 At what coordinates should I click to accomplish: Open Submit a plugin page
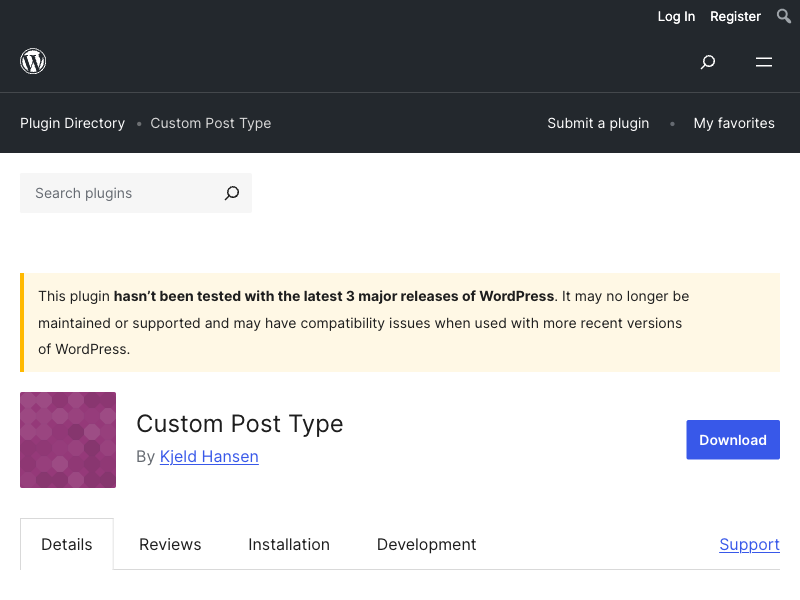point(598,123)
